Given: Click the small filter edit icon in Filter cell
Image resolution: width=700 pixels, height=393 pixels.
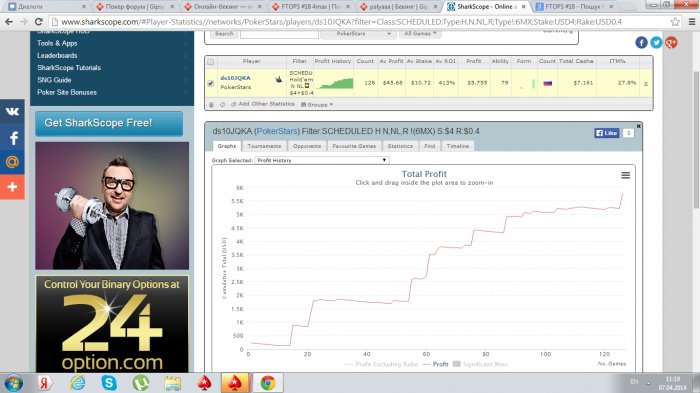Looking at the screenshot, I should click(307, 86).
